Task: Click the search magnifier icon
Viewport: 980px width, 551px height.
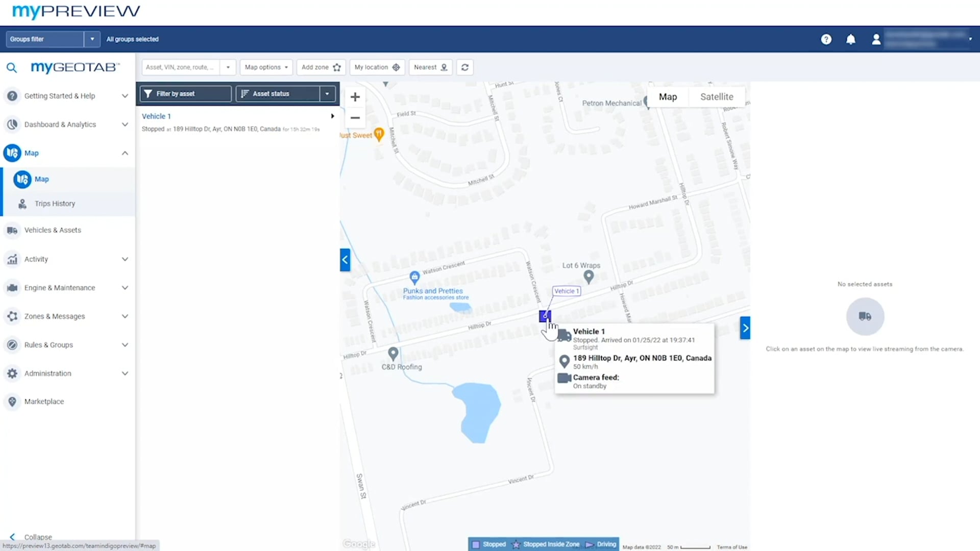Action: 11,67
